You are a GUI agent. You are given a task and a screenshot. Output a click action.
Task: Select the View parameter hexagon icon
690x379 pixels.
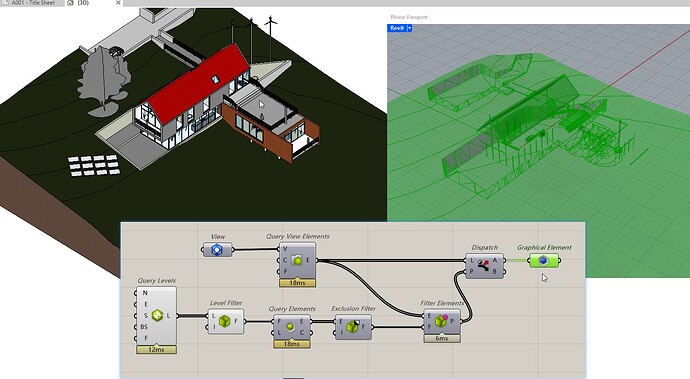[217, 250]
